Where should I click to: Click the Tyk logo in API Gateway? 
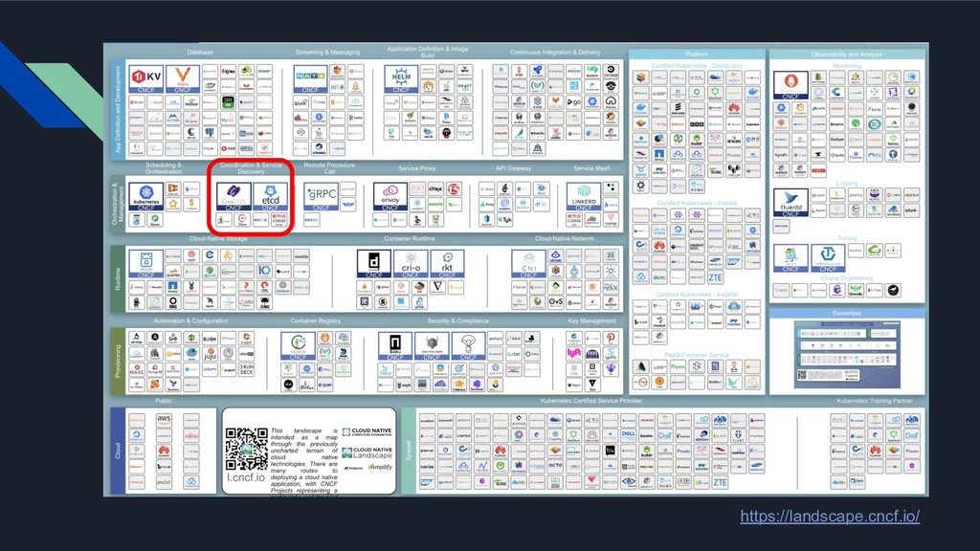[x=505, y=219]
